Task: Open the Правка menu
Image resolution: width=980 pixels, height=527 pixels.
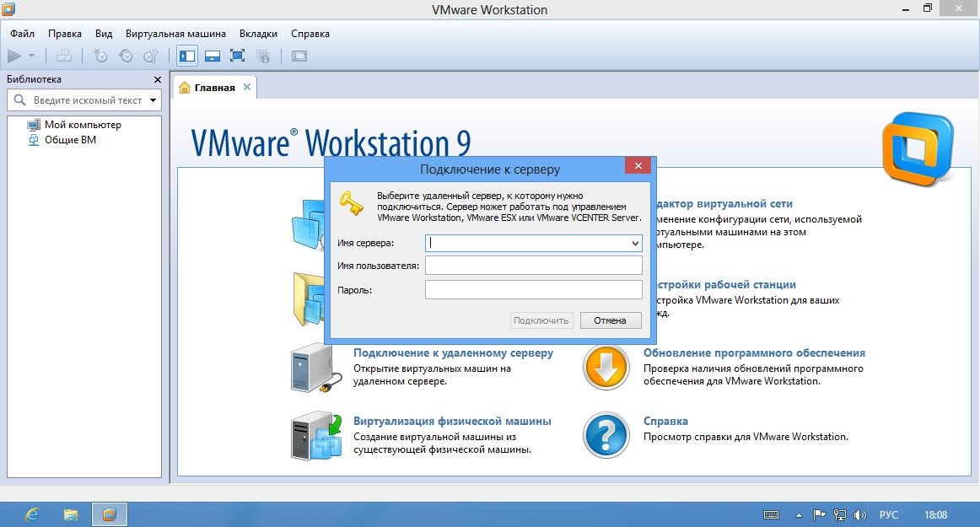Action: point(65,34)
